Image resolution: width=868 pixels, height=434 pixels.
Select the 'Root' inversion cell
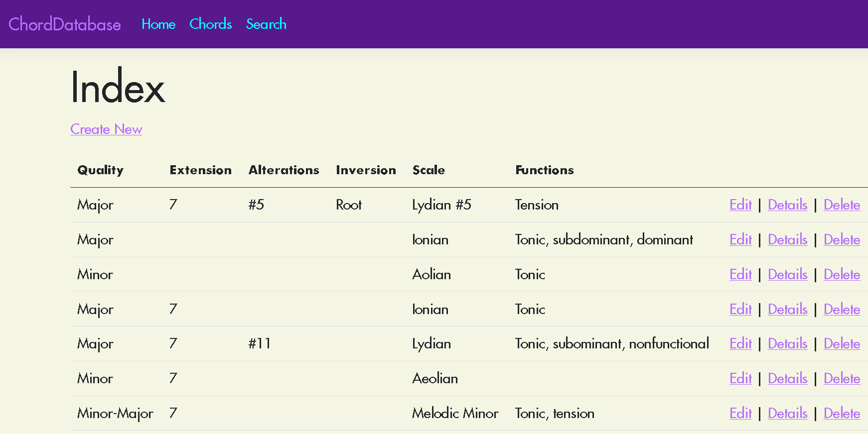pyautogui.click(x=349, y=205)
